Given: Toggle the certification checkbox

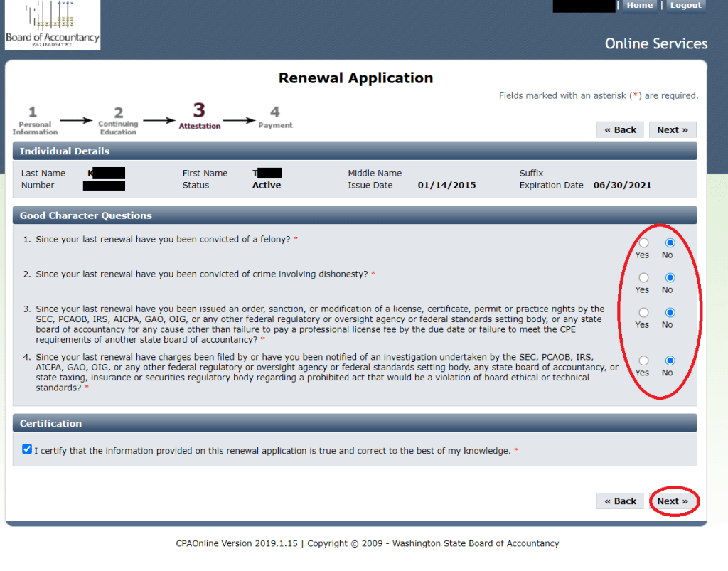Looking at the screenshot, I should (x=27, y=449).
